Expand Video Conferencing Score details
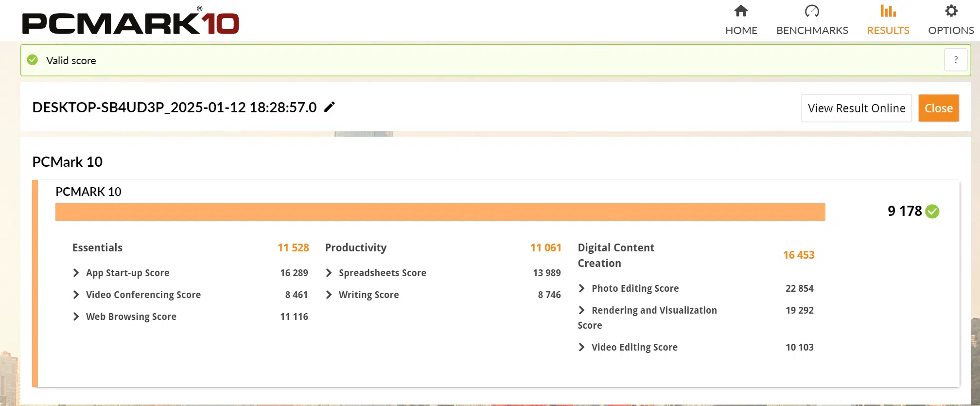This screenshot has width=980, height=406. pyautogui.click(x=76, y=295)
